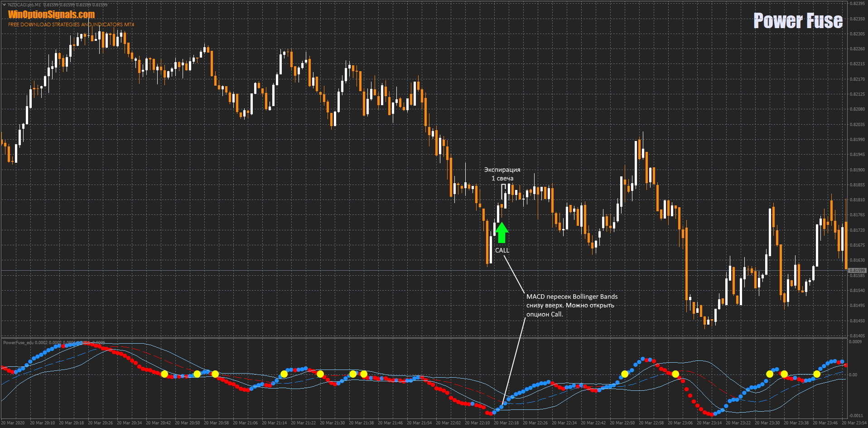Click the 20 Mar 22:18 time label
This screenshot has height=428, width=868.
click(506, 423)
